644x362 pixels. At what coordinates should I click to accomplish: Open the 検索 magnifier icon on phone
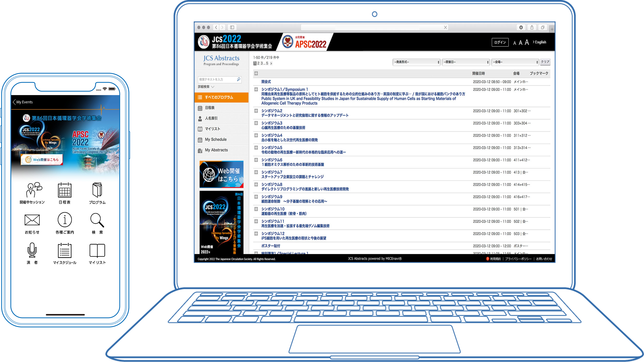point(97,223)
